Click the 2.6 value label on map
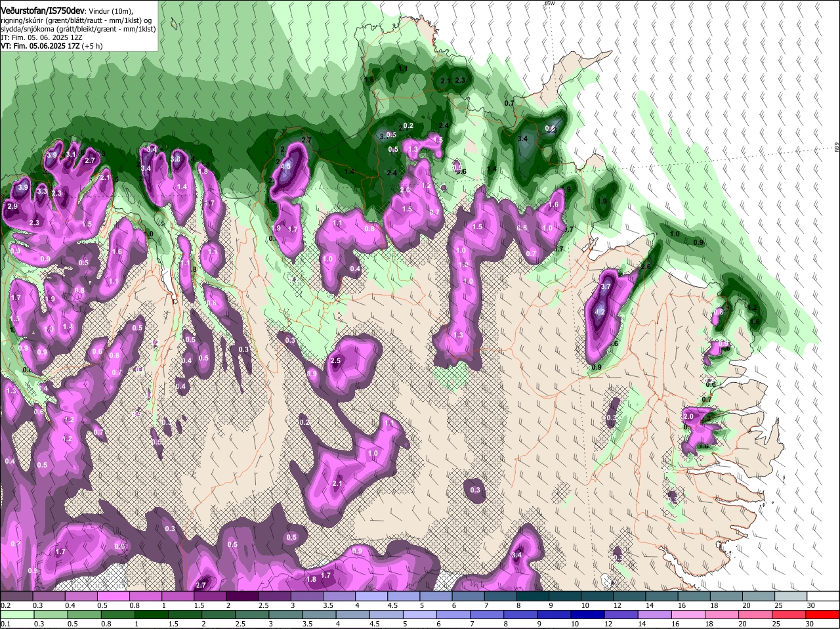 (646, 267)
